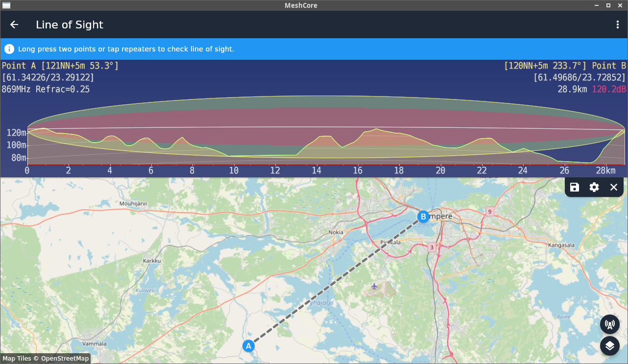628x364 pixels.
Task: Maximize the MeshCore window
Action: click(x=608, y=5)
